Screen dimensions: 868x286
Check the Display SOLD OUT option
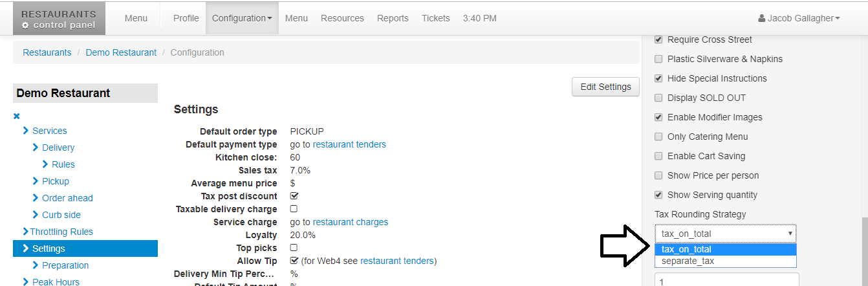click(658, 98)
